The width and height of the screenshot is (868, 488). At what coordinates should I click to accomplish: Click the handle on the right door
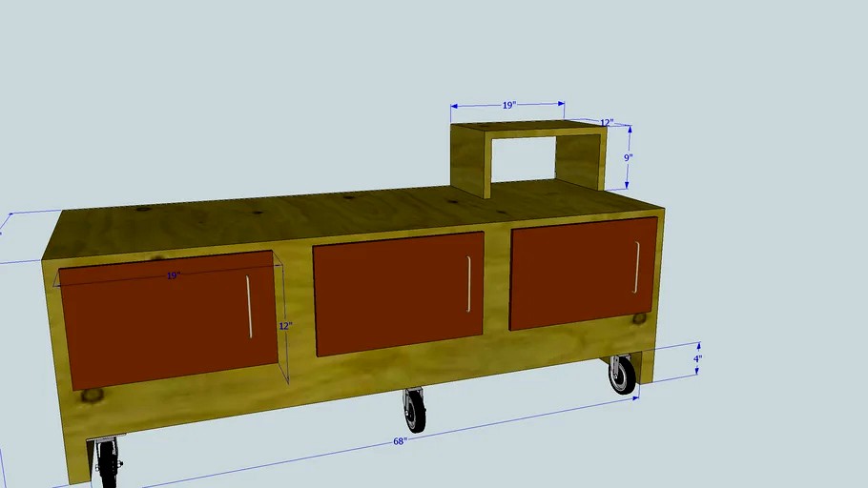[x=637, y=267]
